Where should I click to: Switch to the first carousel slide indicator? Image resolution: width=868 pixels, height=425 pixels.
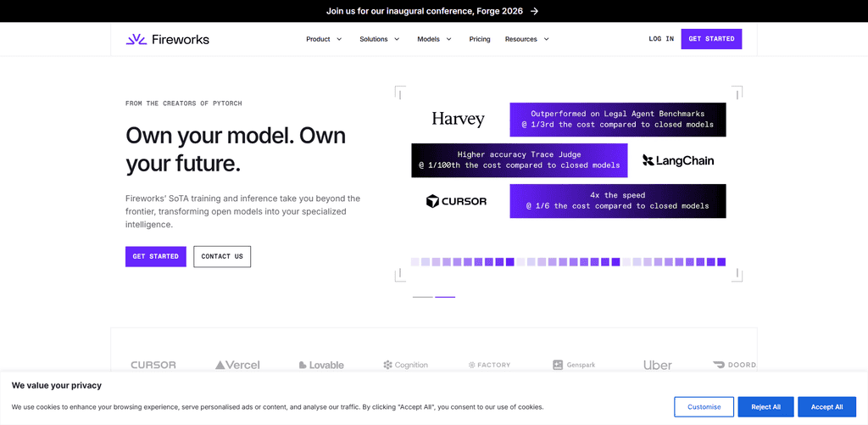click(422, 297)
